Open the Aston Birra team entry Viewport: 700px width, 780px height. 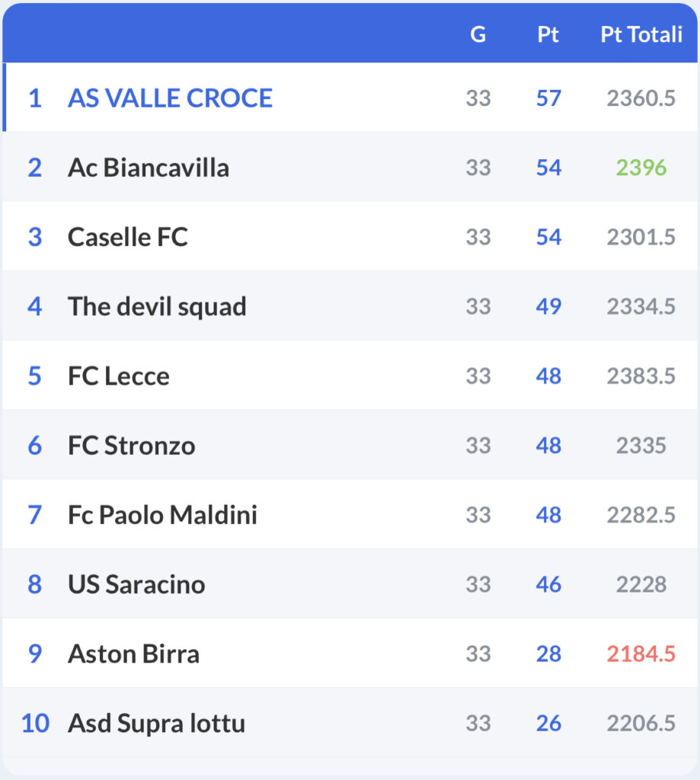coord(133,654)
